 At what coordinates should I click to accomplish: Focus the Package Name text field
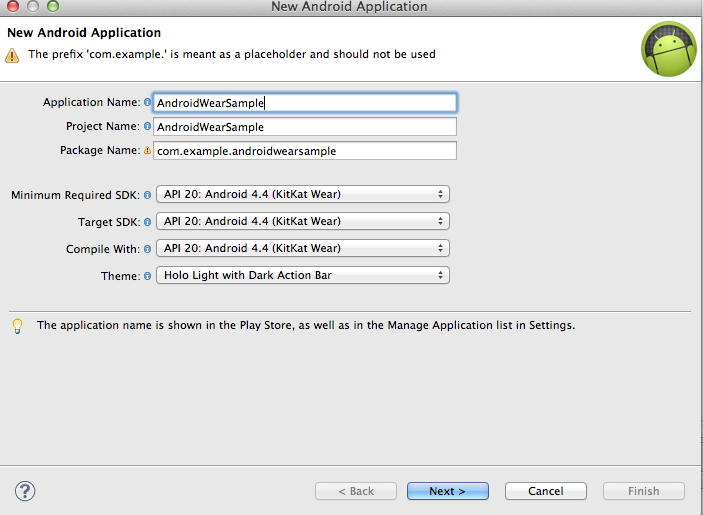[x=305, y=151]
